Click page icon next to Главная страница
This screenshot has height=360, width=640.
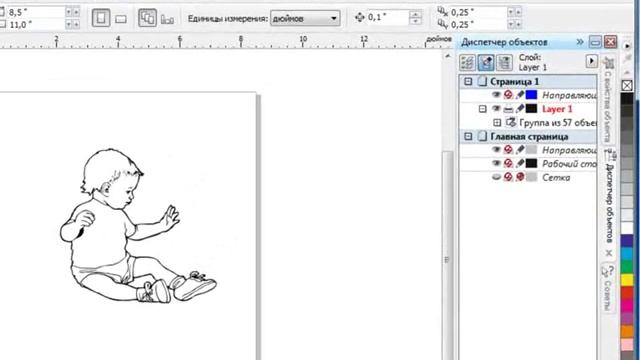coord(482,136)
